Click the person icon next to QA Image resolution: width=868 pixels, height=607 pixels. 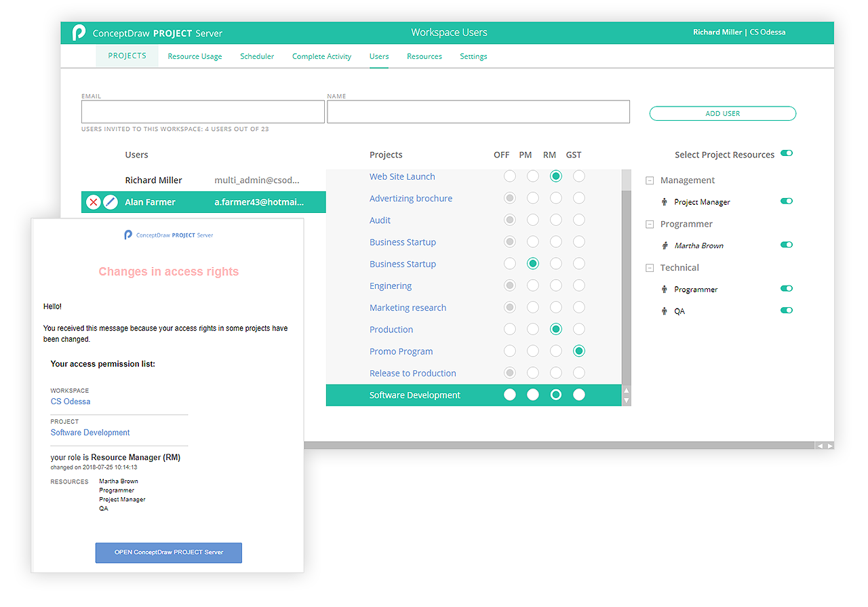(x=665, y=311)
